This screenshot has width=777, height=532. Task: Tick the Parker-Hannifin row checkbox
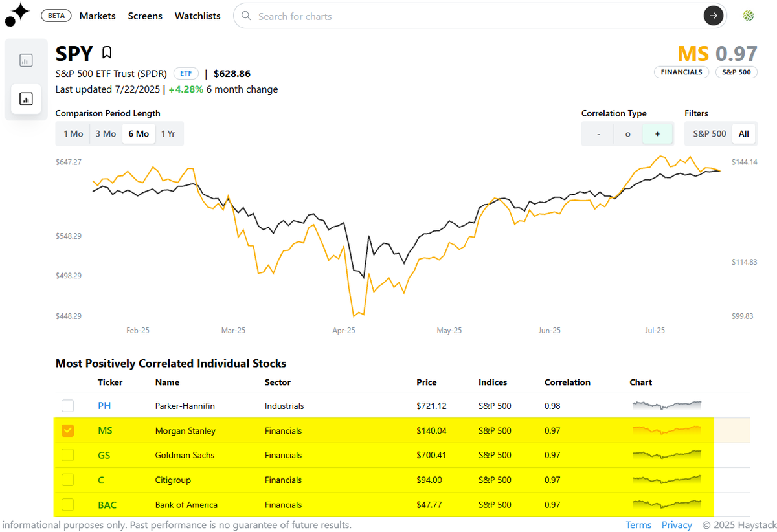pos(68,406)
